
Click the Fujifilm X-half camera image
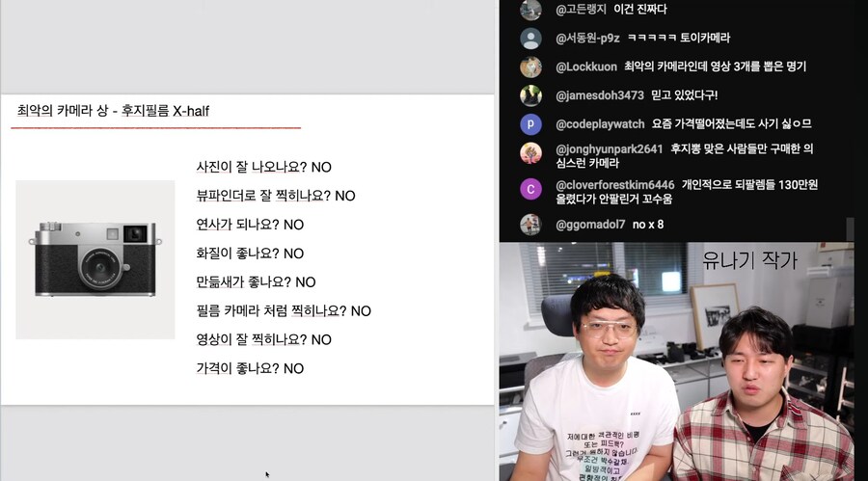tap(95, 259)
